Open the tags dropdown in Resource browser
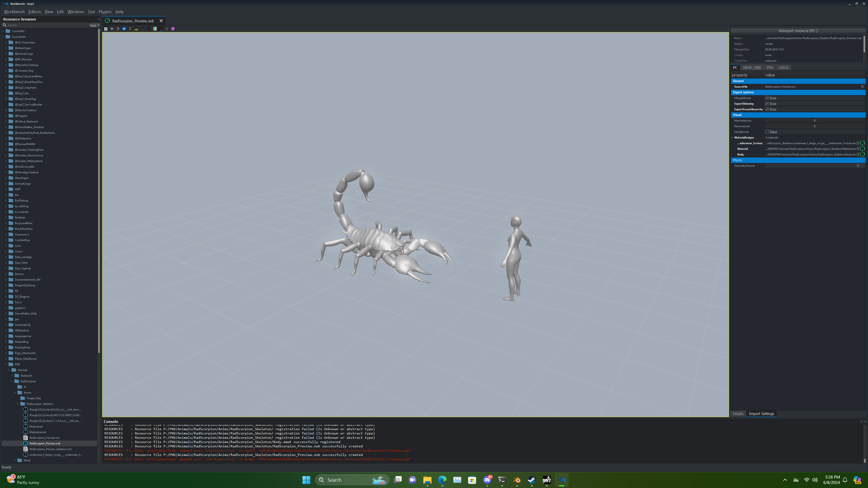The width and height of the screenshot is (868, 488). click(x=95, y=25)
